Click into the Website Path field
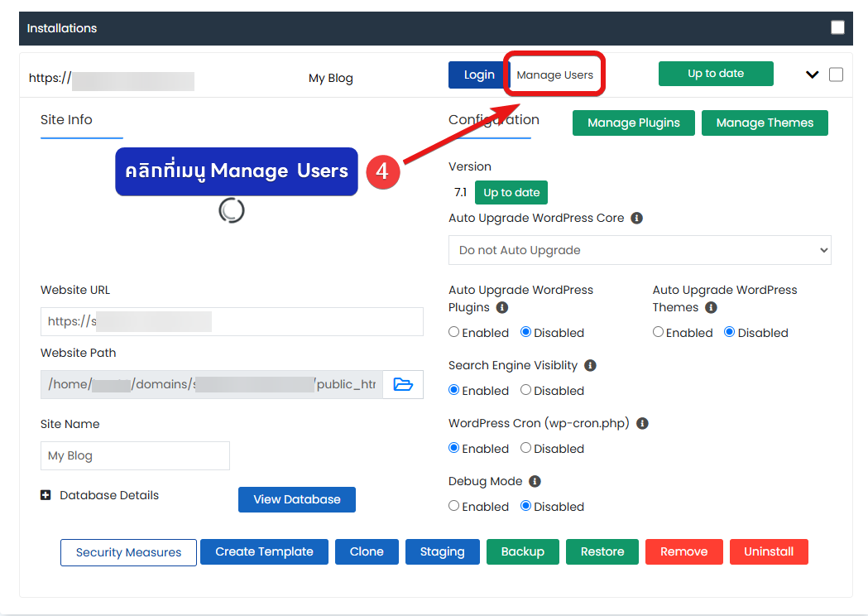Viewport: 868px width, 616px height. tap(212, 384)
